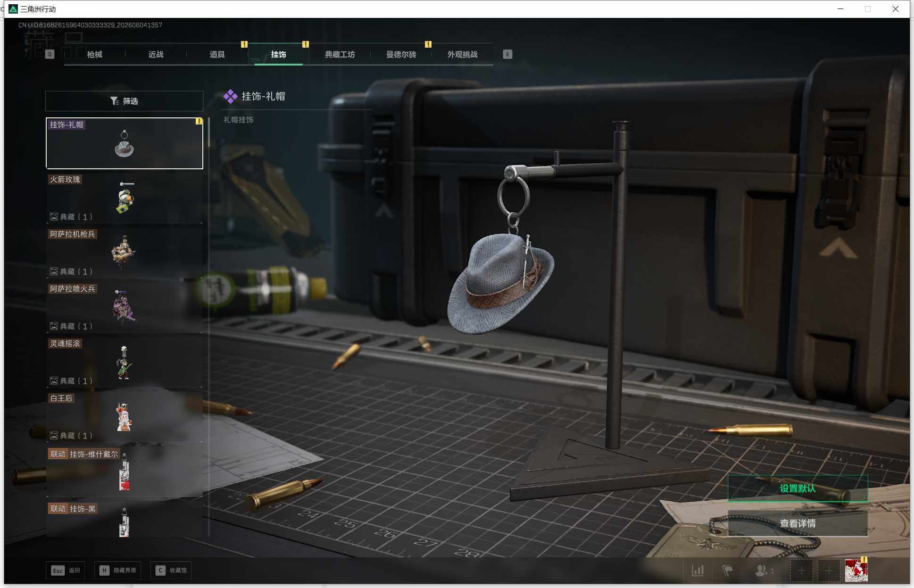Click the E key next-tab icon
The height and width of the screenshot is (588, 914).
[x=507, y=54]
